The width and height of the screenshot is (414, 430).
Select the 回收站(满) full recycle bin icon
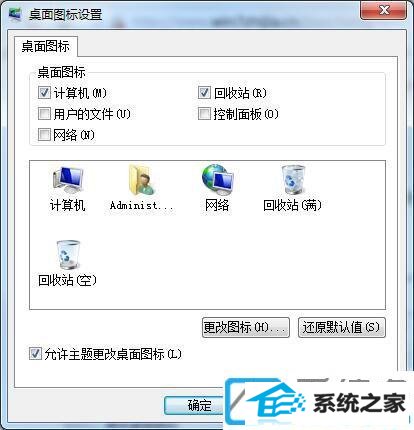293,180
